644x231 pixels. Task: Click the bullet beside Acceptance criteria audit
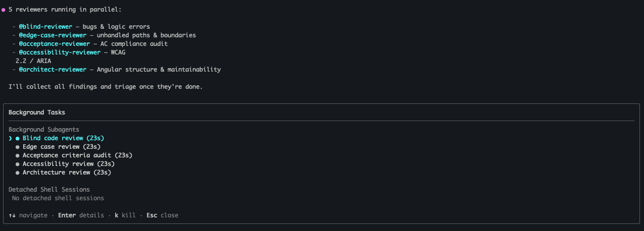[18, 155]
